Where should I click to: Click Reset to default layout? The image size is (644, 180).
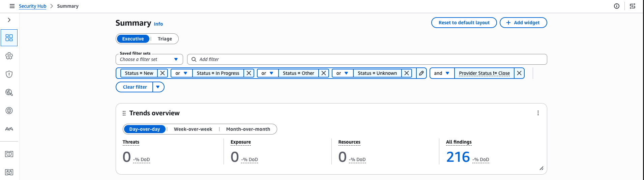(x=464, y=23)
